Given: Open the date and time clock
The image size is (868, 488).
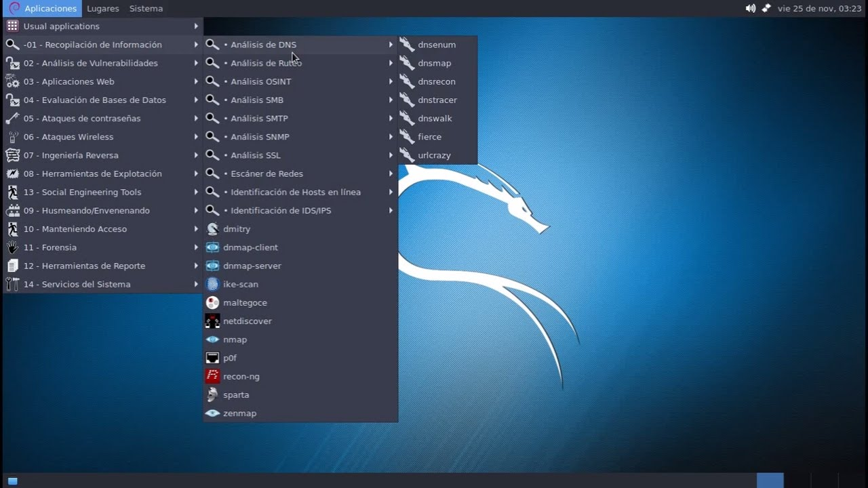Looking at the screenshot, I should [x=821, y=9].
